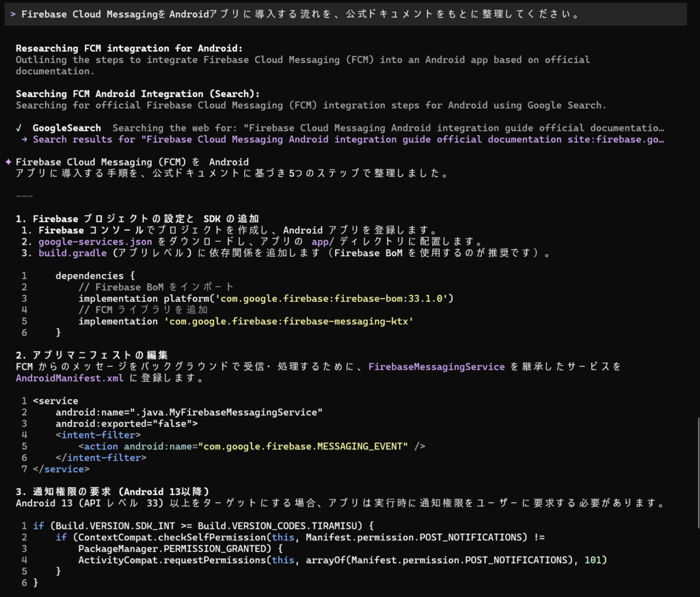Click the android:exported="false" line
This screenshot has width=700, height=597.
click(x=126, y=424)
